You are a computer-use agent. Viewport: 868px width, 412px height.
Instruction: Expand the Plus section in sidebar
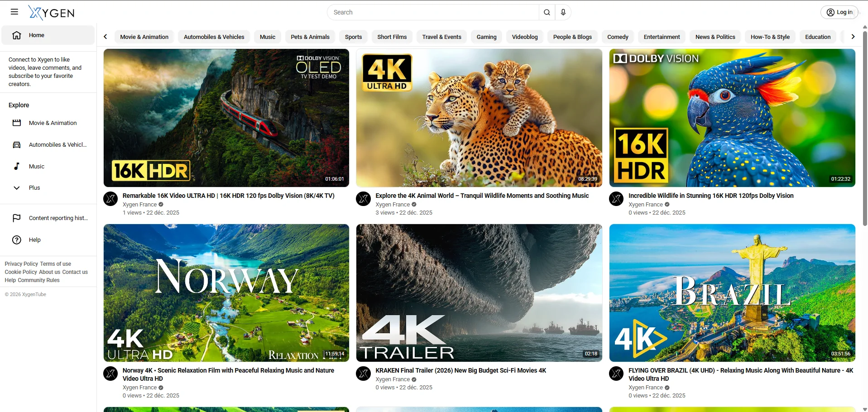pos(34,188)
